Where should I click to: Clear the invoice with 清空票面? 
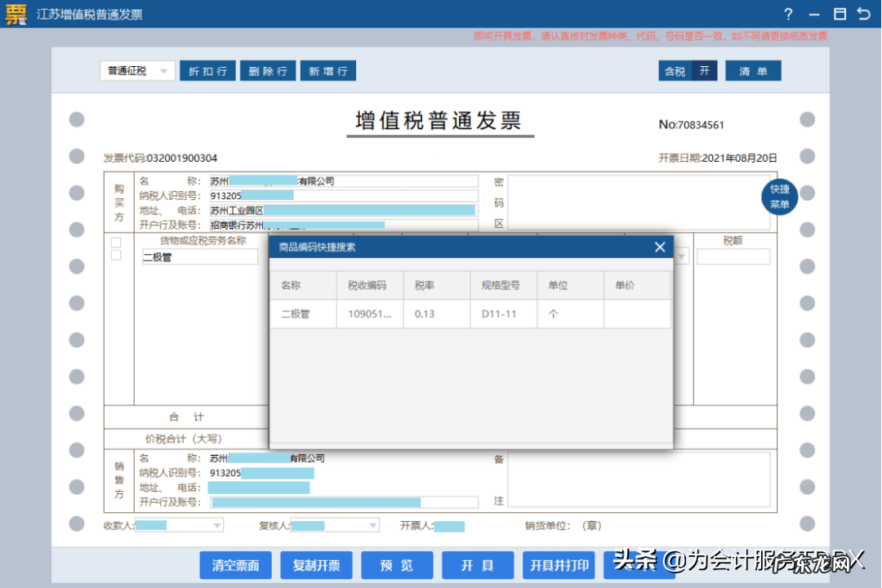click(235, 565)
